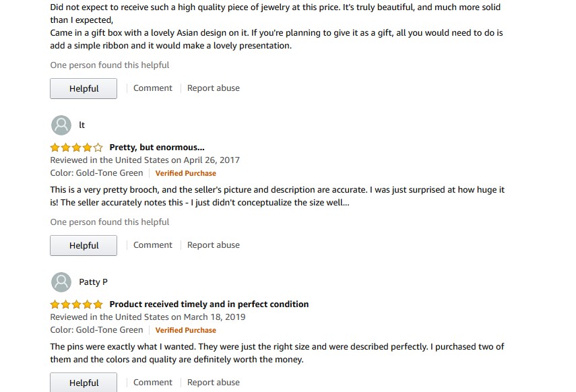This screenshot has height=392, width=576.
Task: Click Patty P's profile avatar icon
Action: pos(61,282)
